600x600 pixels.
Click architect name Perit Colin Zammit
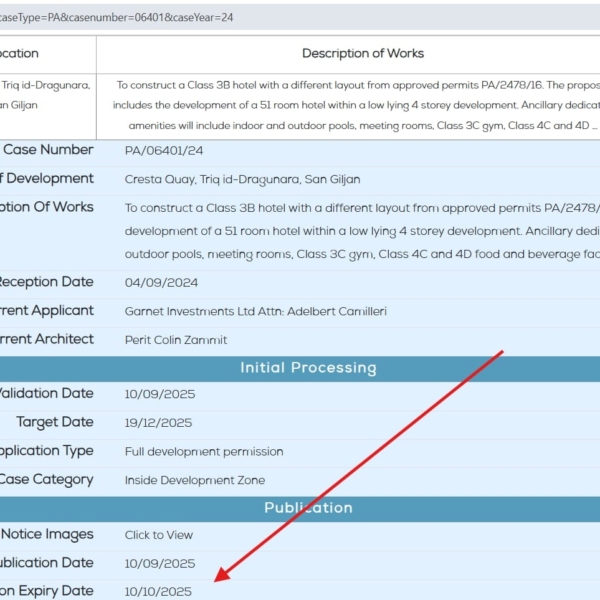[176, 340]
